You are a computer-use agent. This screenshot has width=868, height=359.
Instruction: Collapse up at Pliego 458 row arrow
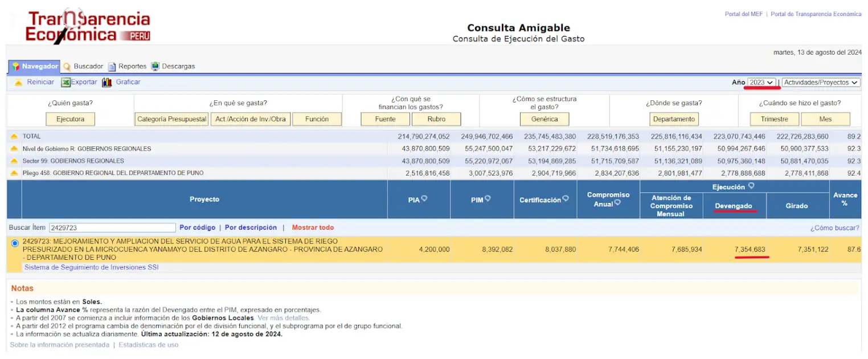14,173
